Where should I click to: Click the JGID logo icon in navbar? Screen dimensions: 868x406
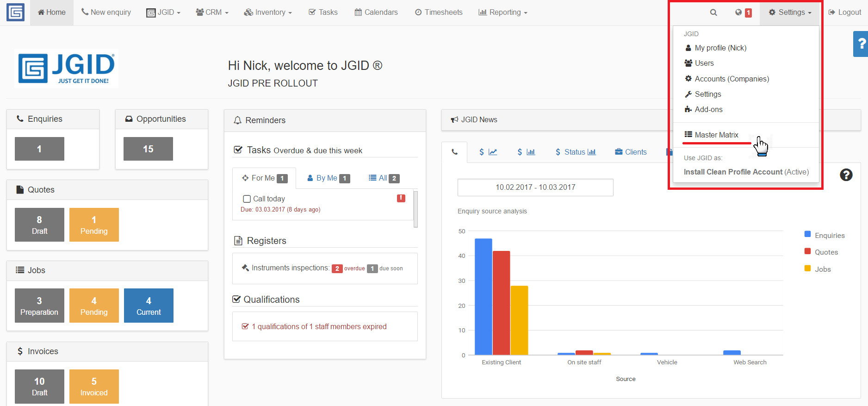tap(15, 12)
